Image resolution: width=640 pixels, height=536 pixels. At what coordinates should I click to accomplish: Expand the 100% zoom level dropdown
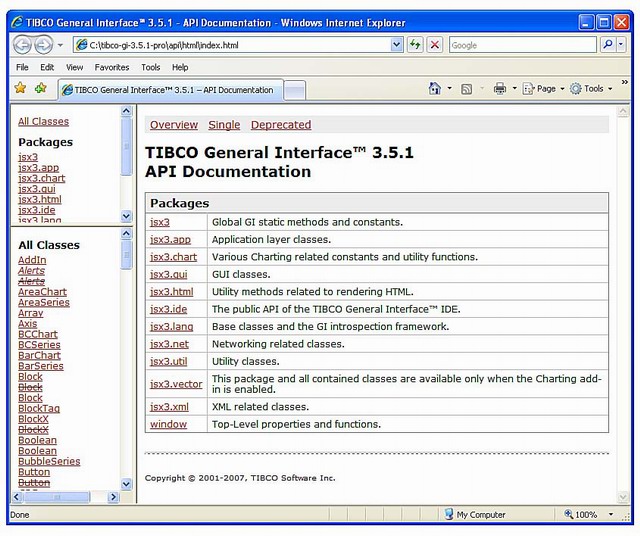tap(611, 514)
